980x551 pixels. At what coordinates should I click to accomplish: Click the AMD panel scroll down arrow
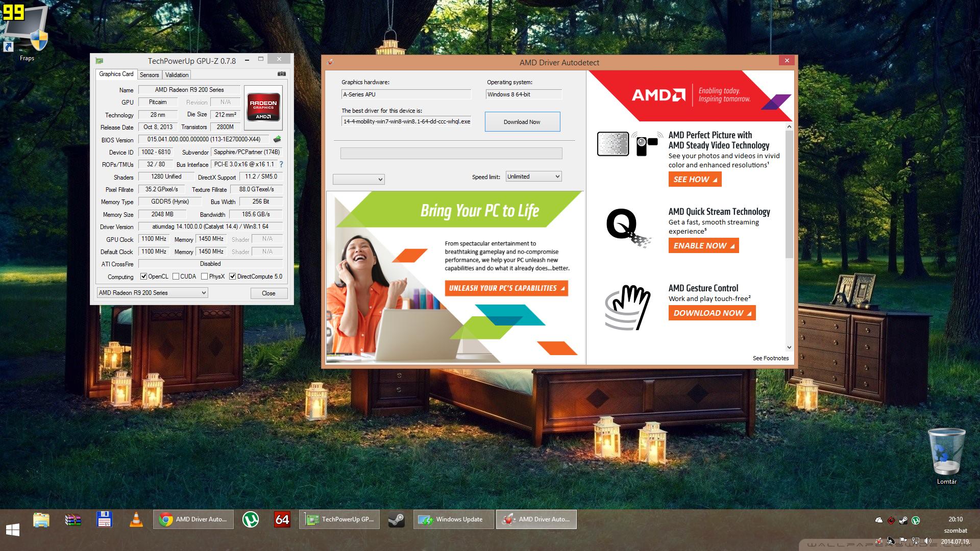pos(789,347)
